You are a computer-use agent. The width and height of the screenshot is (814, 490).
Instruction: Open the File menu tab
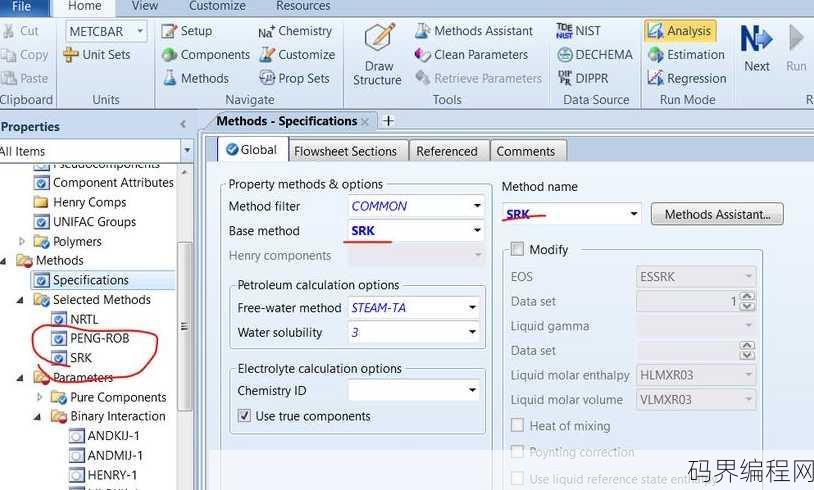(22, 7)
